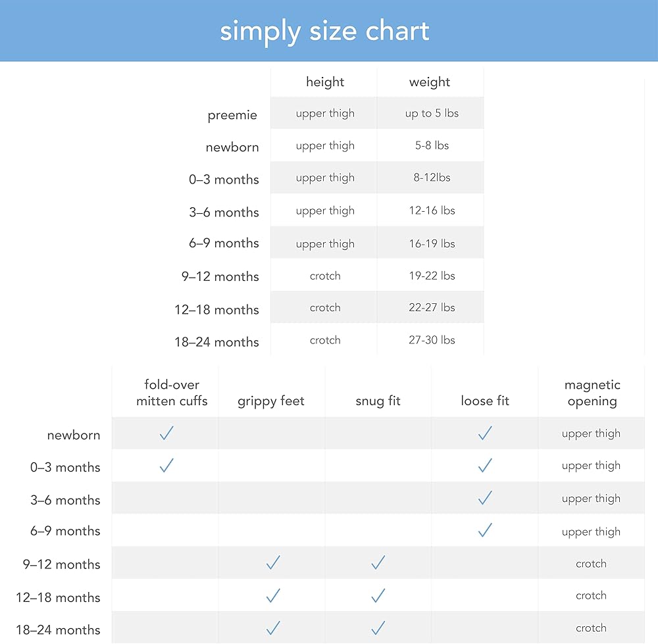Click the newborn loose fit checkmark

click(485, 433)
